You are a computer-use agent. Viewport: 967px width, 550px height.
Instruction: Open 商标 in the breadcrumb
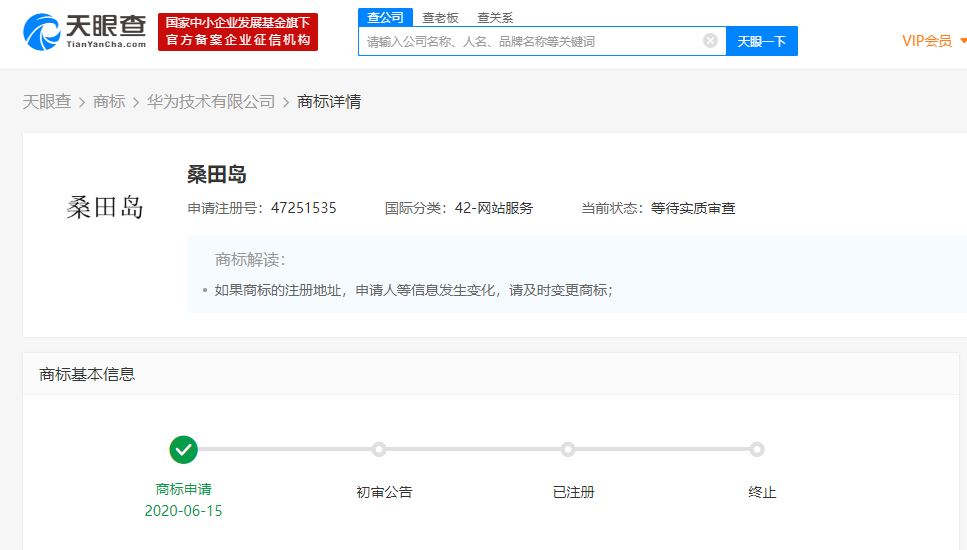pos(109,102)
